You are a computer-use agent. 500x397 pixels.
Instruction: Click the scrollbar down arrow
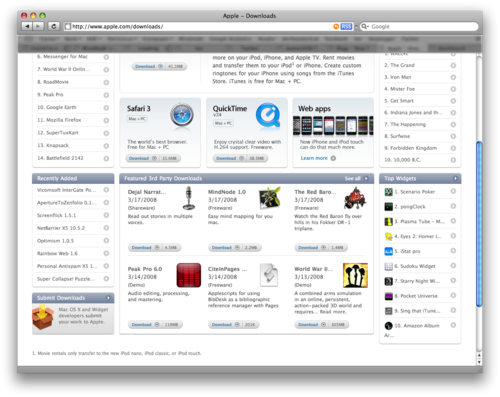479,362
